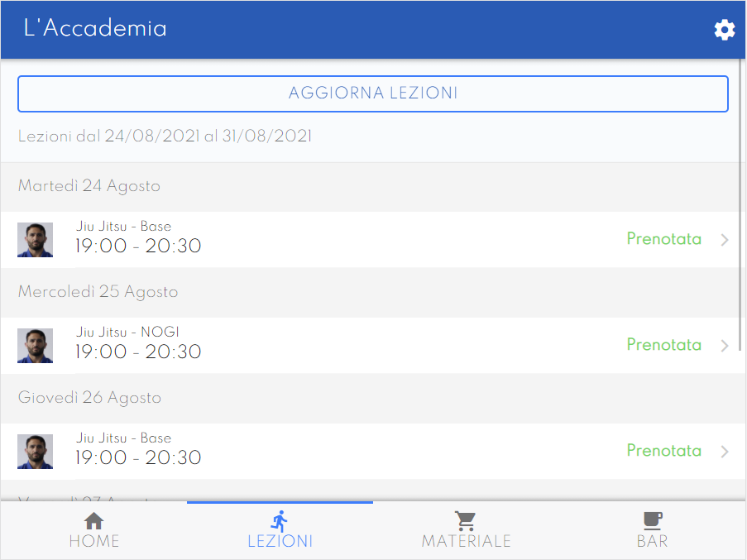Tap the BAR coffee cup icon
This screenshot has width=747, height=560.
(x=652, y=521)
